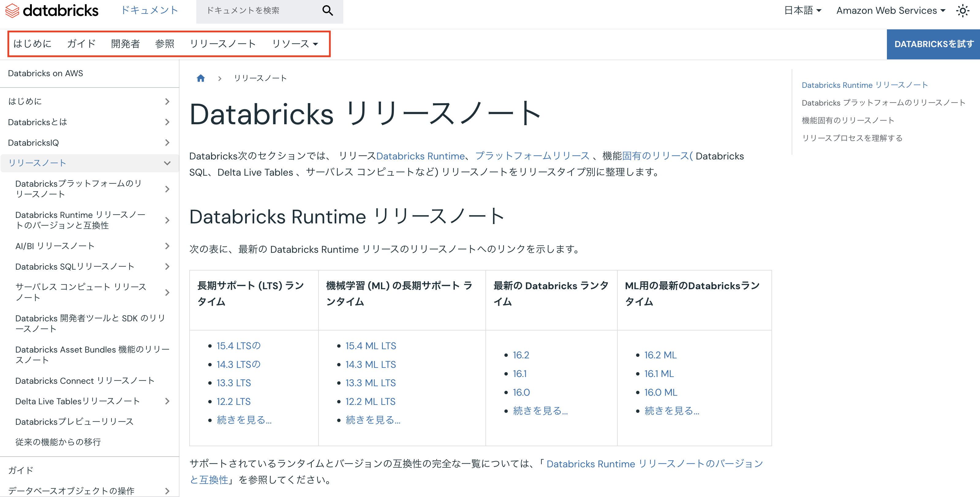The image size is (980, 497).
Task: Open the 日本語 language dropdown
Action: click(x=802, y=10)
